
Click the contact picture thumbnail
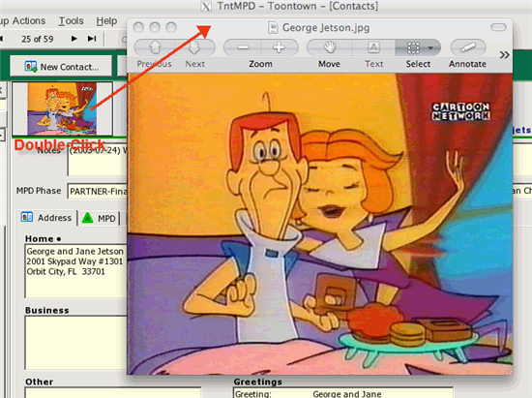coord(62,109)
